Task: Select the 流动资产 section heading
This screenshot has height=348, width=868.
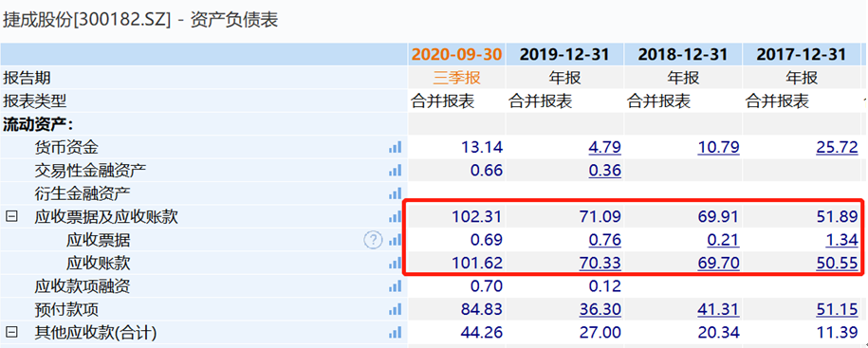Action: [38, 124]
